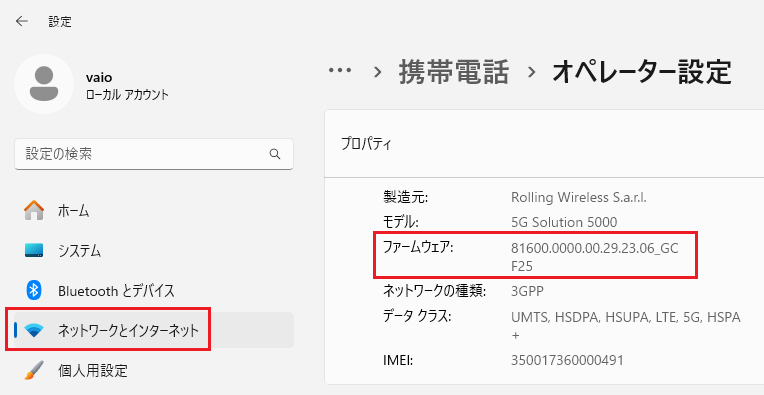Select 5G Solution 5000 model value
The height and width of the screenshot is (395, 764).
[x=564, y=223]
